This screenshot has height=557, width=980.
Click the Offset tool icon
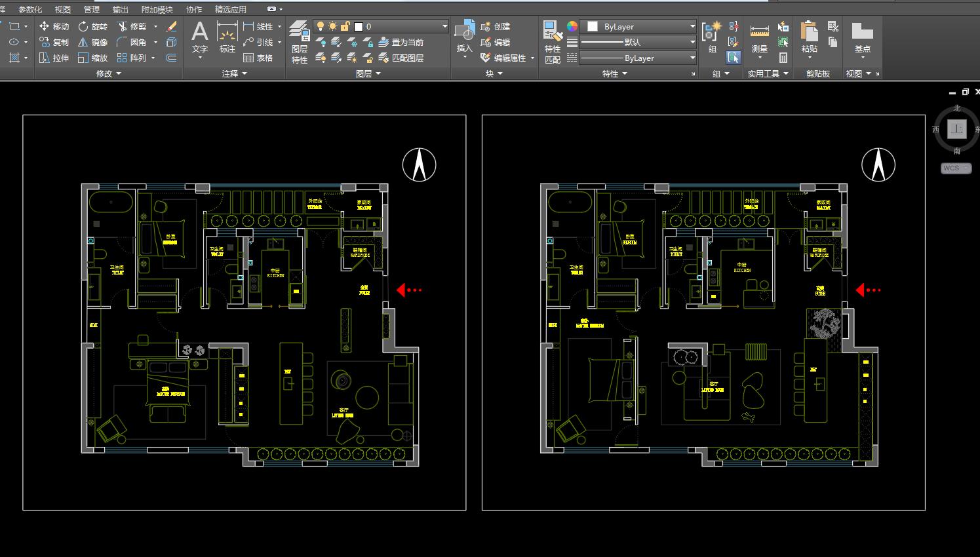click(172, 58)
